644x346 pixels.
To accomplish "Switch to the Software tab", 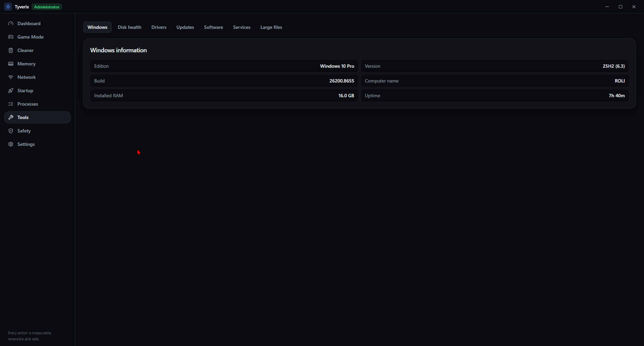I will click(x=213, y=27).
